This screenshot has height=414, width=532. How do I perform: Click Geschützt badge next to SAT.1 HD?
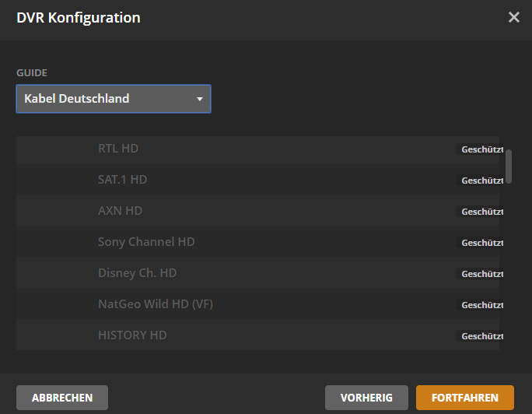(481, 181)
